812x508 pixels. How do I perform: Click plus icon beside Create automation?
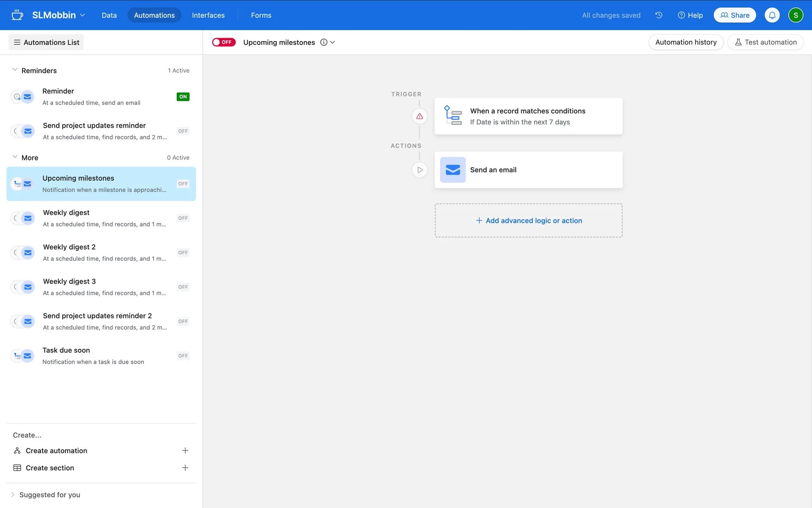185,450
